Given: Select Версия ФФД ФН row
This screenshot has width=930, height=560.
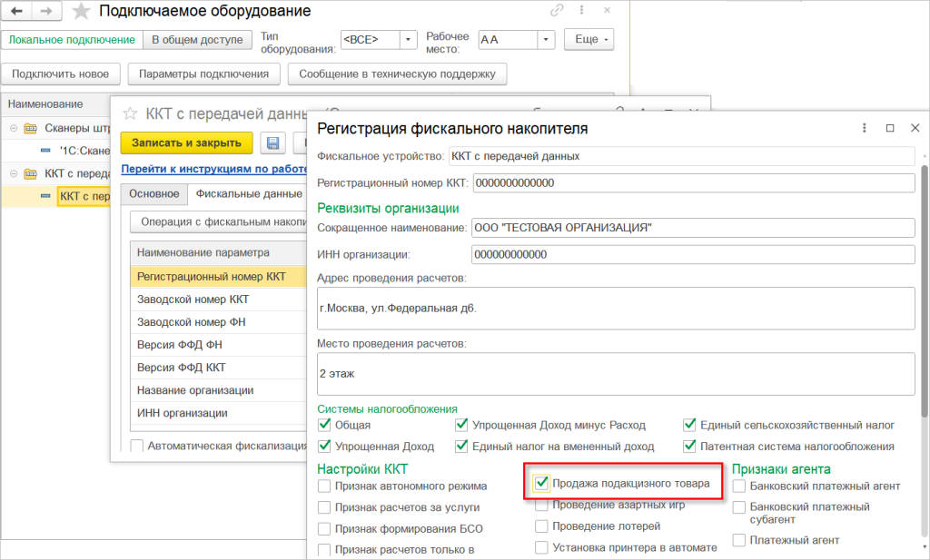Looking at the screenshot, I should (x=218, y=344).
